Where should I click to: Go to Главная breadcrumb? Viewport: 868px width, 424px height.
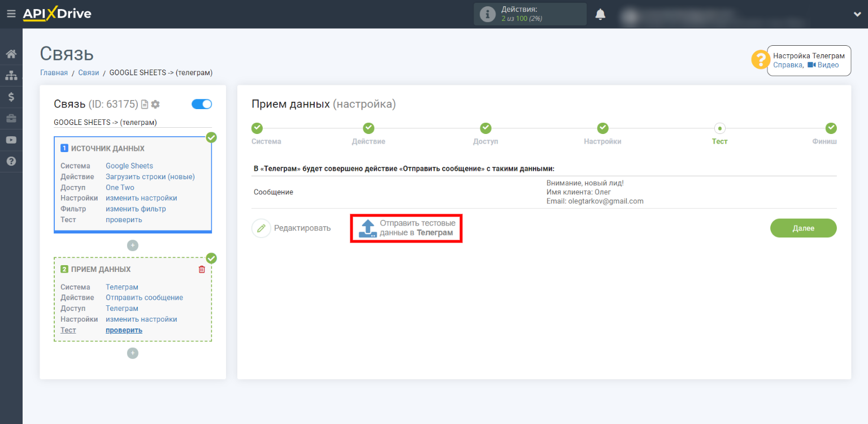[54, 72]
